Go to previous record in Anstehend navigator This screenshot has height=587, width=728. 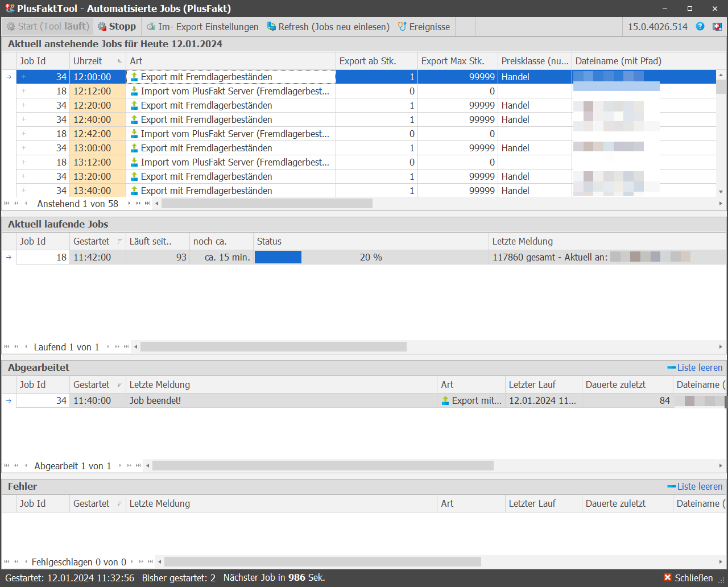click(26, 203)
